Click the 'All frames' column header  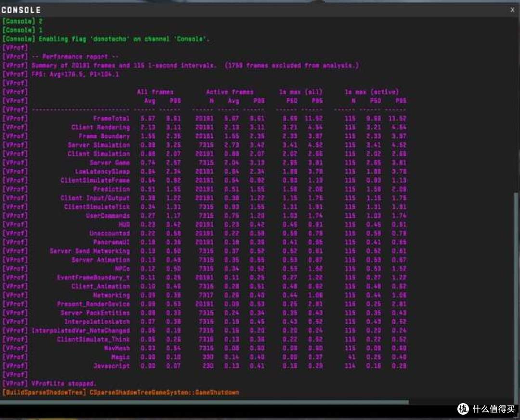155,92
